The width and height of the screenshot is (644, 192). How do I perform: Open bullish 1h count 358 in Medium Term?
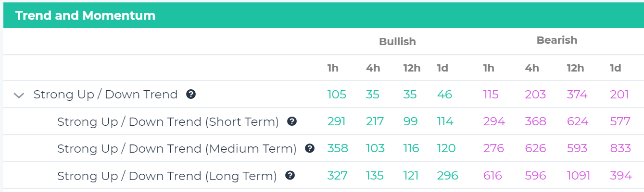point(338,148)
